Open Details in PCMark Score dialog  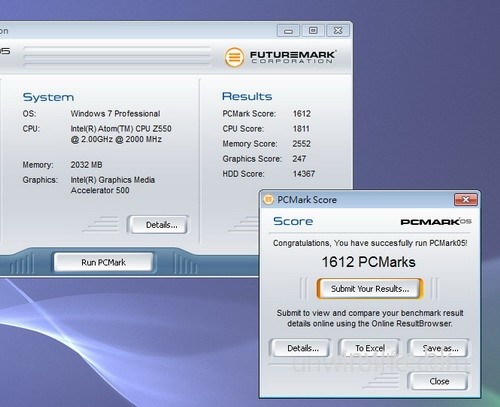point(300,348)
